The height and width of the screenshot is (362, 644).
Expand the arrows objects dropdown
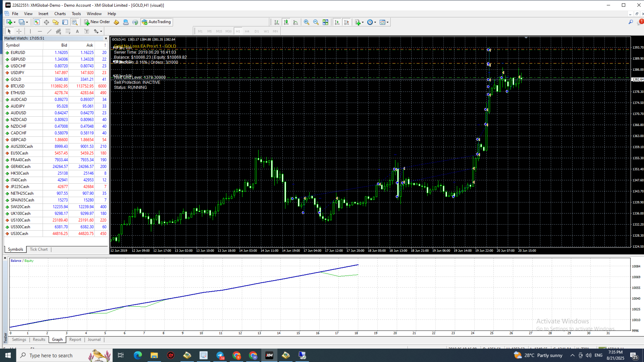101,32
